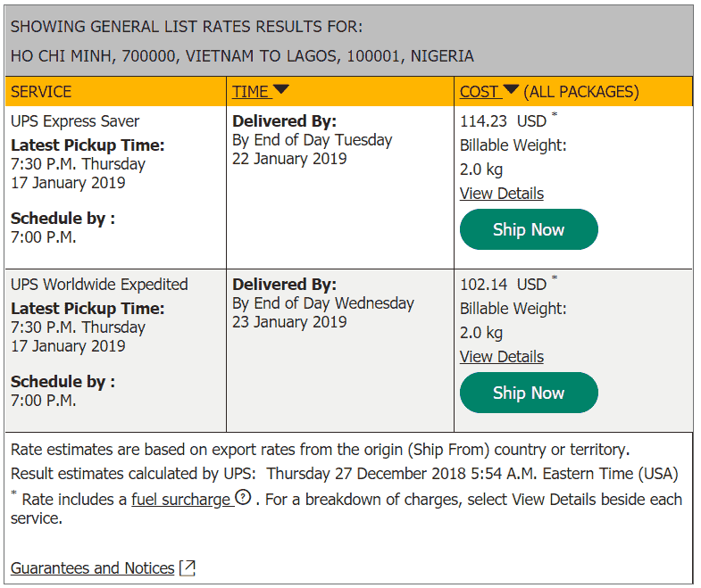
Task: Click the COST column sort arrow
Action: click(511, 89)
